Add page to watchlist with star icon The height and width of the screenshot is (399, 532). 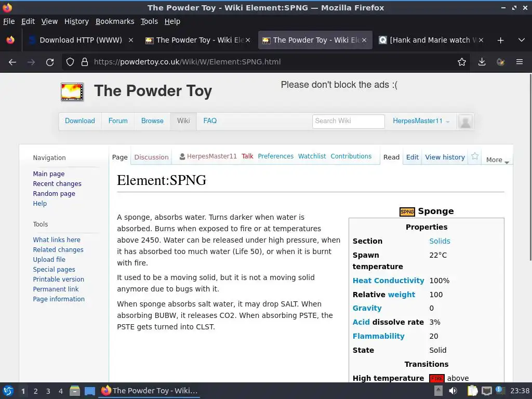point(475,156)
